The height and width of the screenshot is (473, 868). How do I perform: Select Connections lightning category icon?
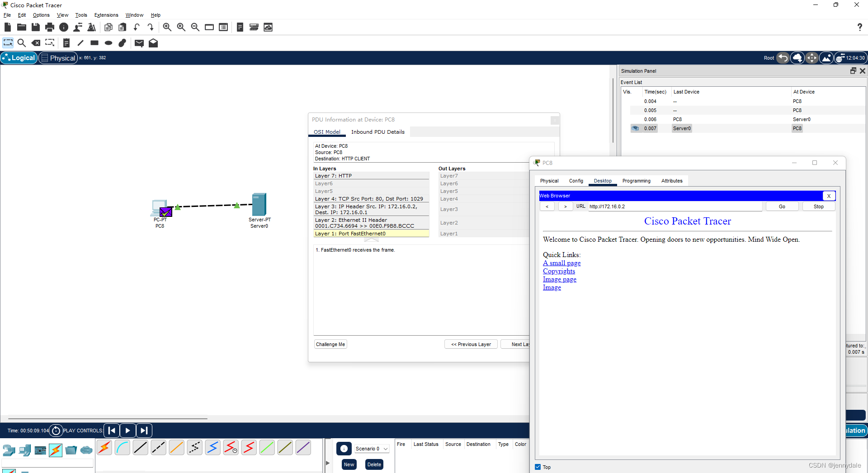point(56,450)
